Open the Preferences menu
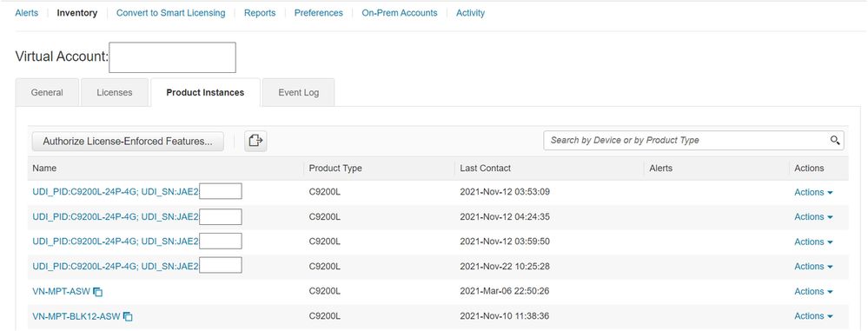 pyautogui.click(x=318, y=13)
